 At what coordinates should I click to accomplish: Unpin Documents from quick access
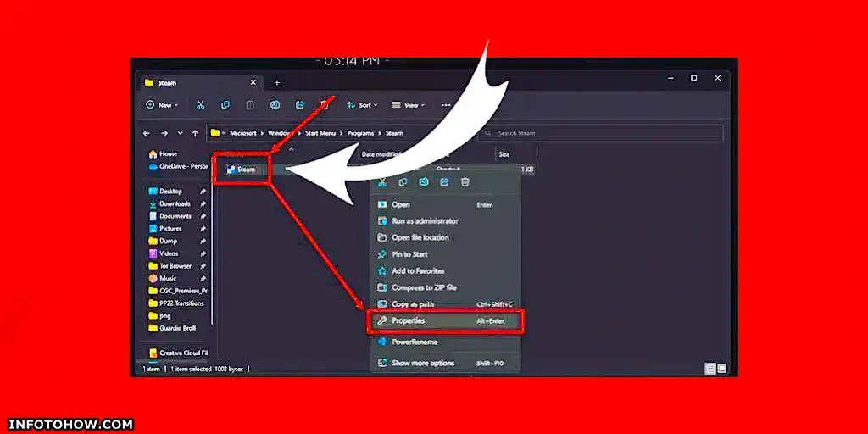tap(203, 216)
